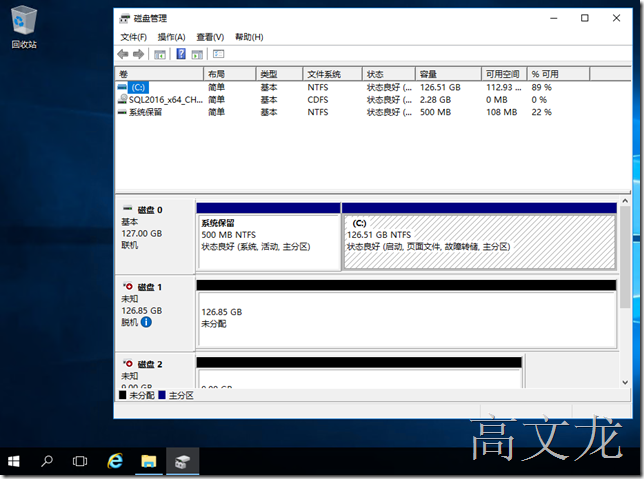This screenshot has height=479, width=644.
Task: Open File Explorer from taskbar
Action: (x=149, y=461)
